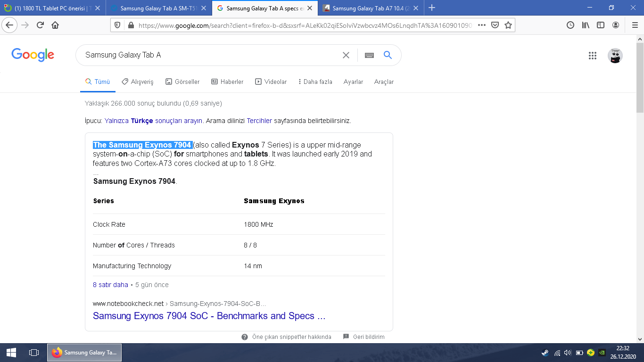This screenshot has width=644, height=362.
Task: Save page to Pocket
Action: [x=495, y=25]
